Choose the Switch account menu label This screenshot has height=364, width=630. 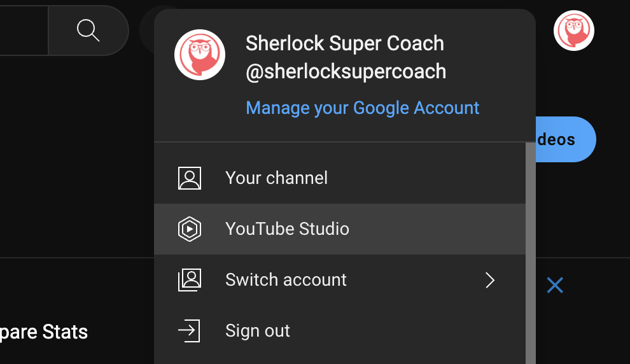[x=286, y=280]
